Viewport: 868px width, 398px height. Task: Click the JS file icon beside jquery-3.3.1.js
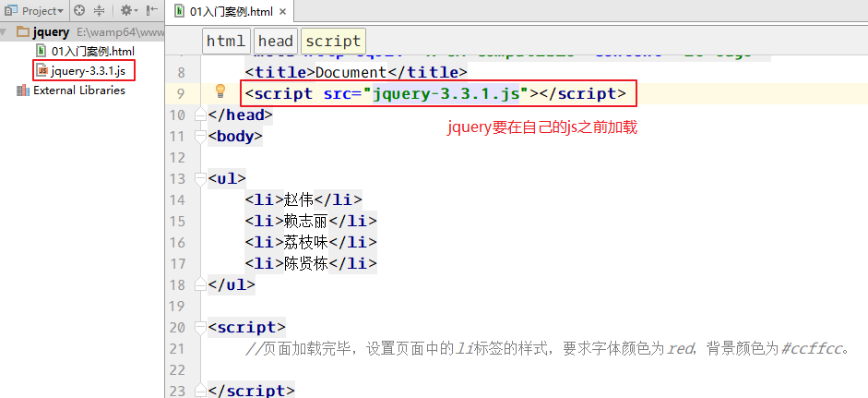click(42, 70)
